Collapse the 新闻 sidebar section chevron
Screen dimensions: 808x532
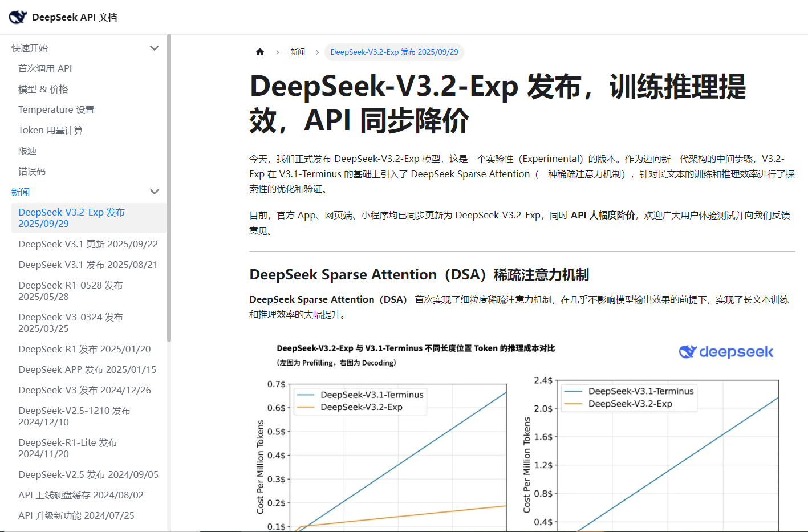pos(154,192)
